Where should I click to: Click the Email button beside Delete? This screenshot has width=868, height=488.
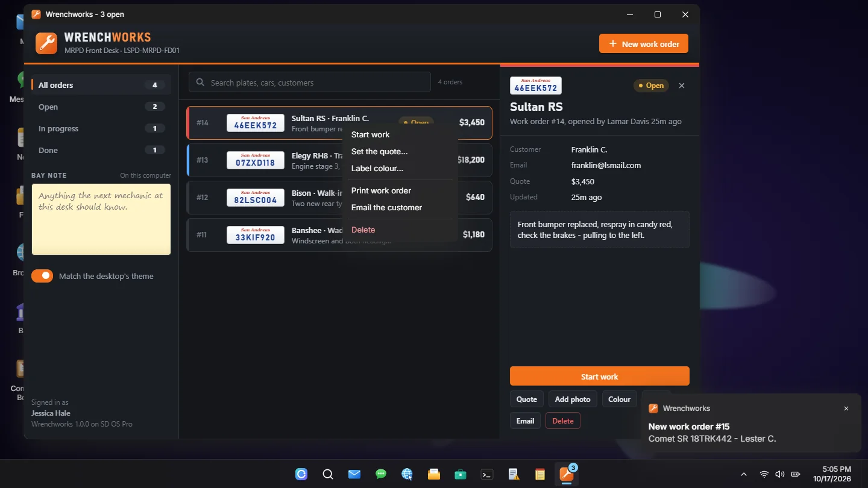pyautogui.click(x=525, y=421)
